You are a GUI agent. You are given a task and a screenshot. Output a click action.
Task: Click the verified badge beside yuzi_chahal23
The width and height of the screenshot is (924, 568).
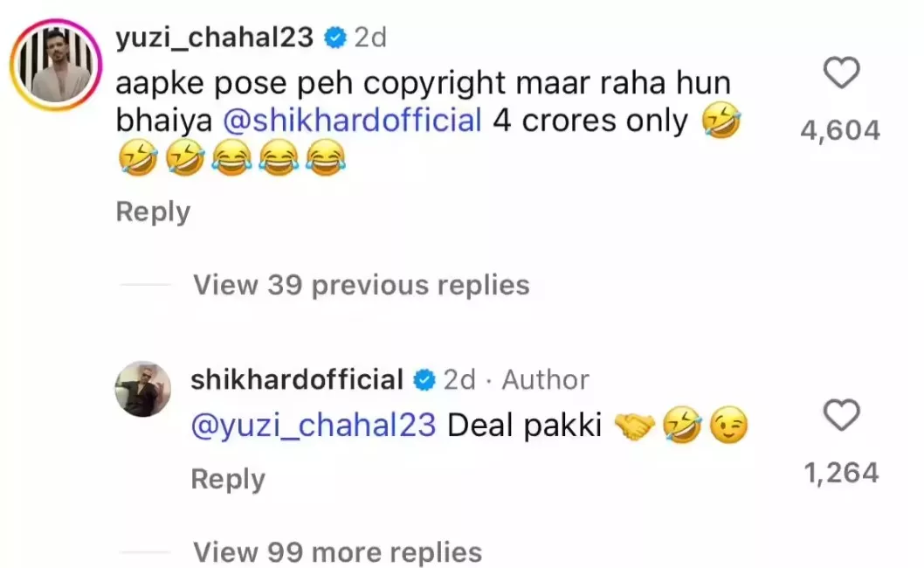point(334,38)
